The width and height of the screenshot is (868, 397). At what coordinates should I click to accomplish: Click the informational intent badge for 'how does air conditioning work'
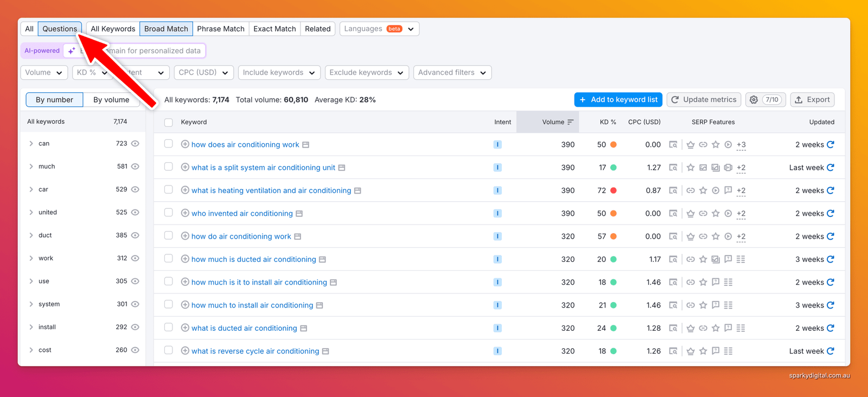pyautogui.click(x=497, y=145)
